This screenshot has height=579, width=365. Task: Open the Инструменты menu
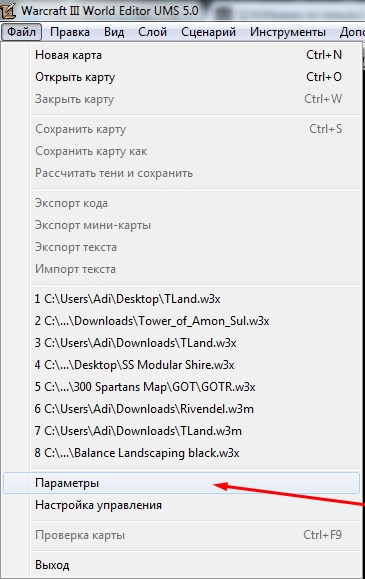(x=287, y=32)
